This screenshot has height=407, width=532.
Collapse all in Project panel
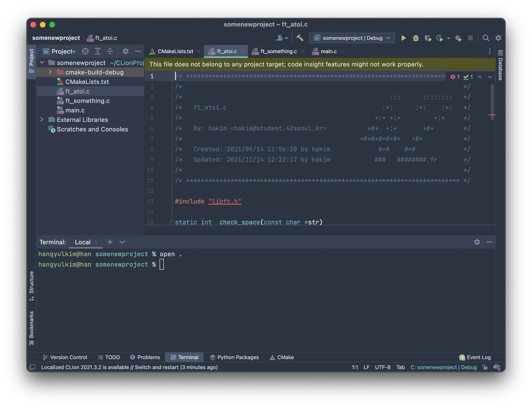(x=110, y=51)
